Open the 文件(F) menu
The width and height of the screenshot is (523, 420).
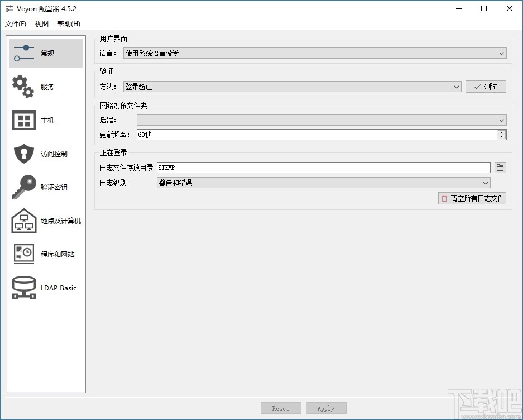pos(15,23)
